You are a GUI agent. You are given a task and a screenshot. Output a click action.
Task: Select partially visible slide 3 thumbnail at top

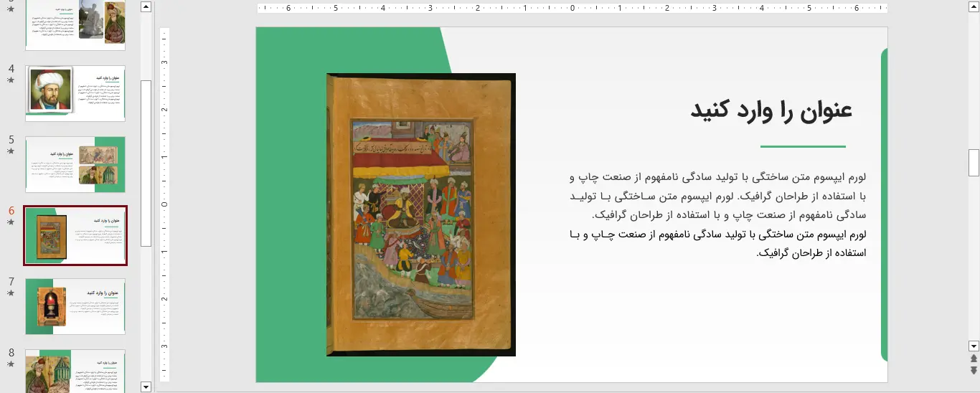75,24
